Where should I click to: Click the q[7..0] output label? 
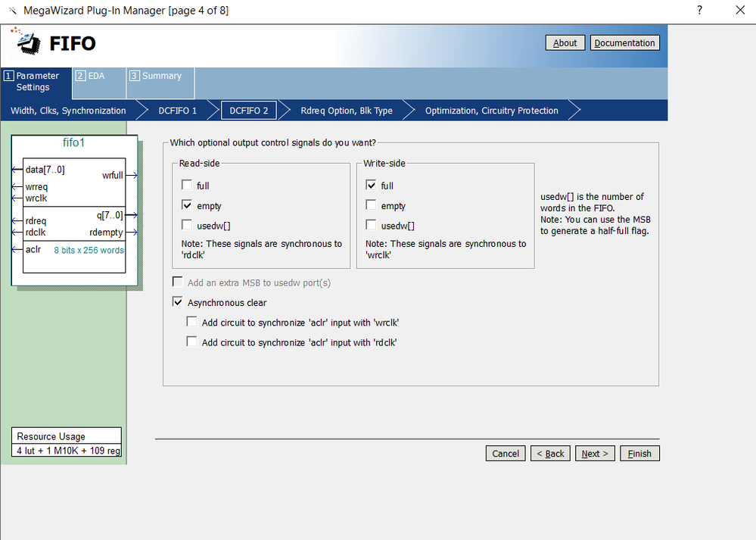pos(110,215)
